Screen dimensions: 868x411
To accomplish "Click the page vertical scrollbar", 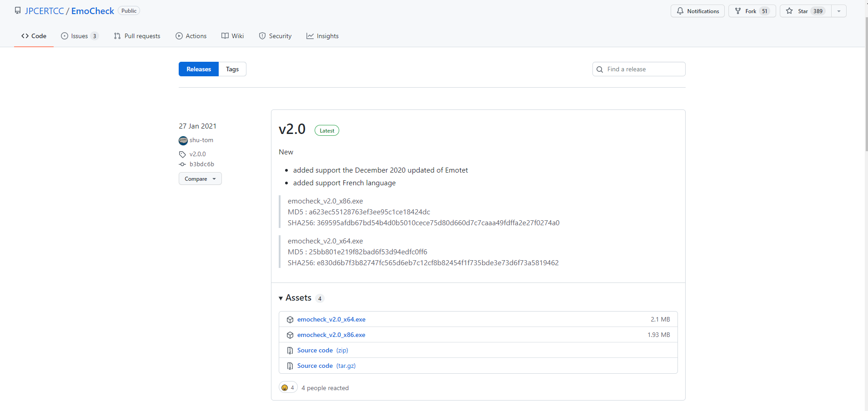I will coord(866,84).
